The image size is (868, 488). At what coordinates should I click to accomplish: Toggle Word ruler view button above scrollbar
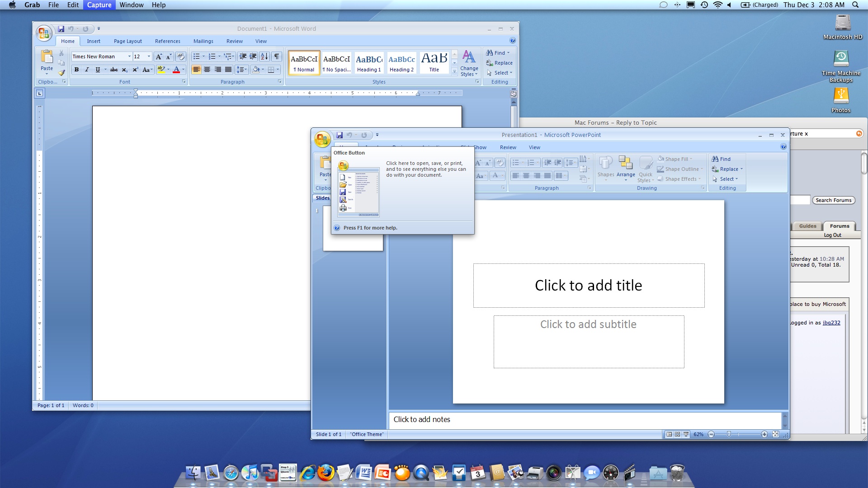tap(514, 94)
